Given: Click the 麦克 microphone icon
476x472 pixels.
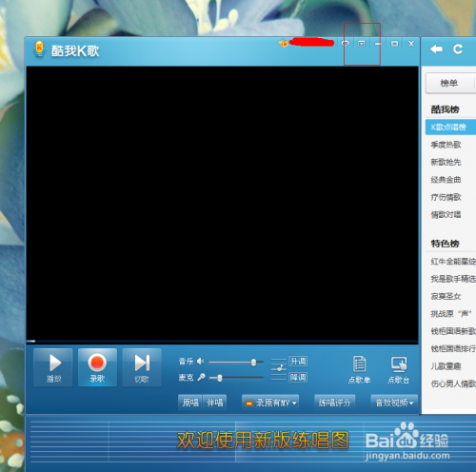Looking at the screenshot, I should pos(201,377).
